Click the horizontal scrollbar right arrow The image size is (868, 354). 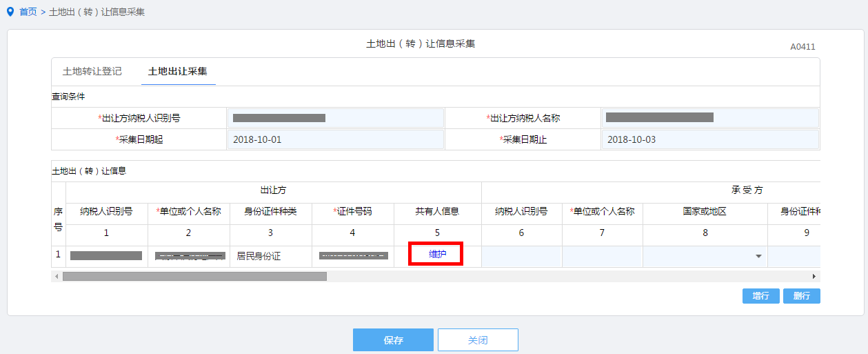[x=814, y=276]
